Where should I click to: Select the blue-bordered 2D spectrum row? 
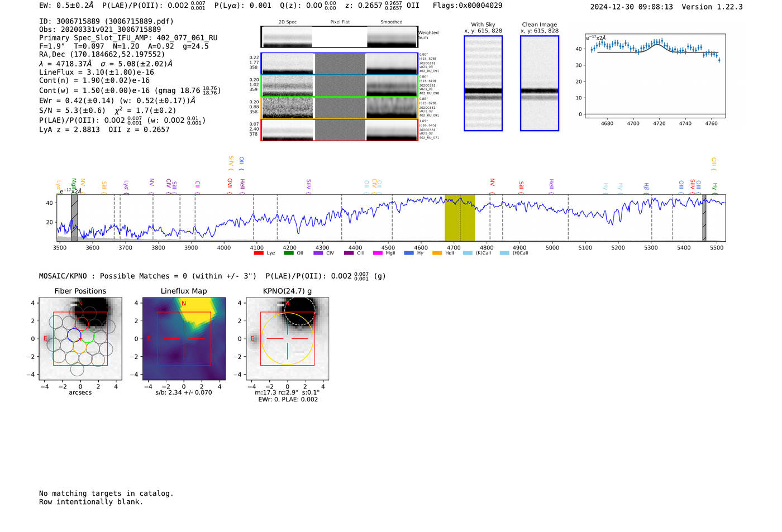point(340,64)
